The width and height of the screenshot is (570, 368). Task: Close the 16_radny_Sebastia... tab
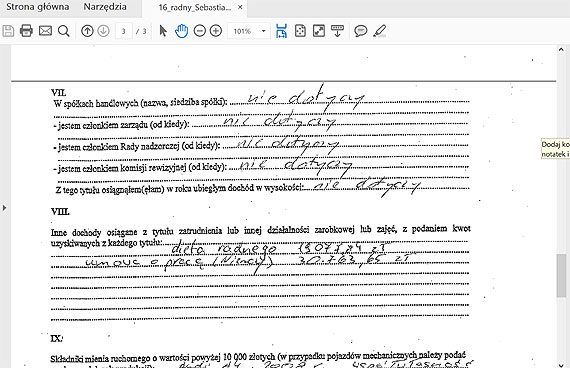240,7
